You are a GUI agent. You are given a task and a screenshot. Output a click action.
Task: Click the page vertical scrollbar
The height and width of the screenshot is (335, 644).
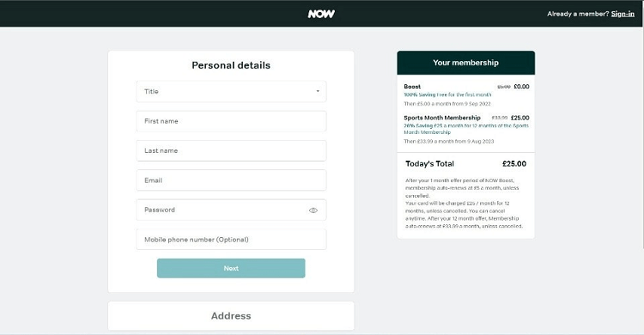tap(642, 137)
